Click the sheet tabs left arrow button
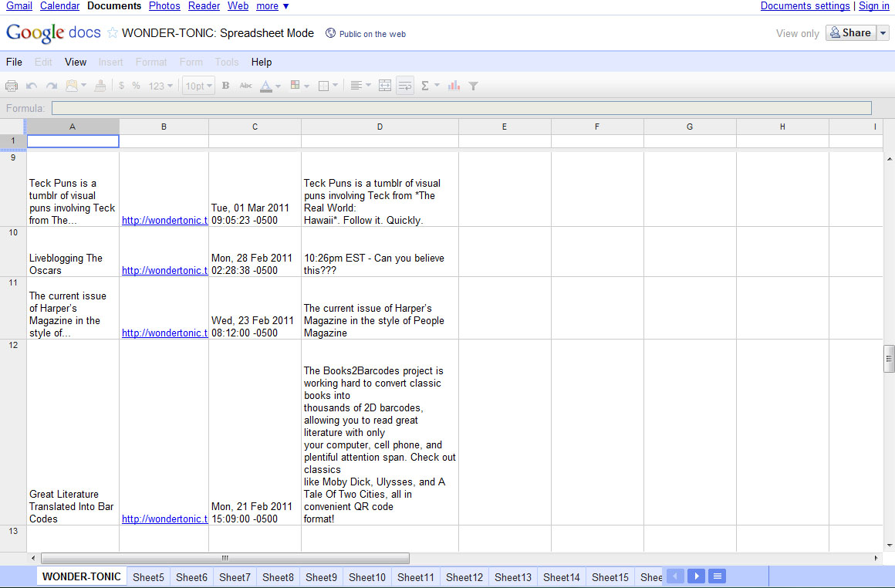The height and width of the screenshot is (588, 895). pos(675,576)
